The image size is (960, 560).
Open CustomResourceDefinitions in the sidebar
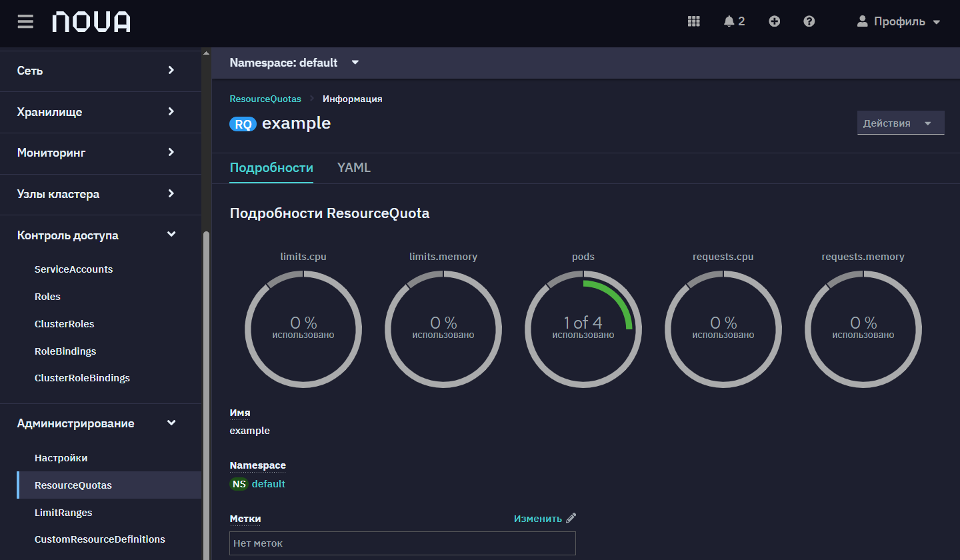pyautogui.click(x=99, y=539)
